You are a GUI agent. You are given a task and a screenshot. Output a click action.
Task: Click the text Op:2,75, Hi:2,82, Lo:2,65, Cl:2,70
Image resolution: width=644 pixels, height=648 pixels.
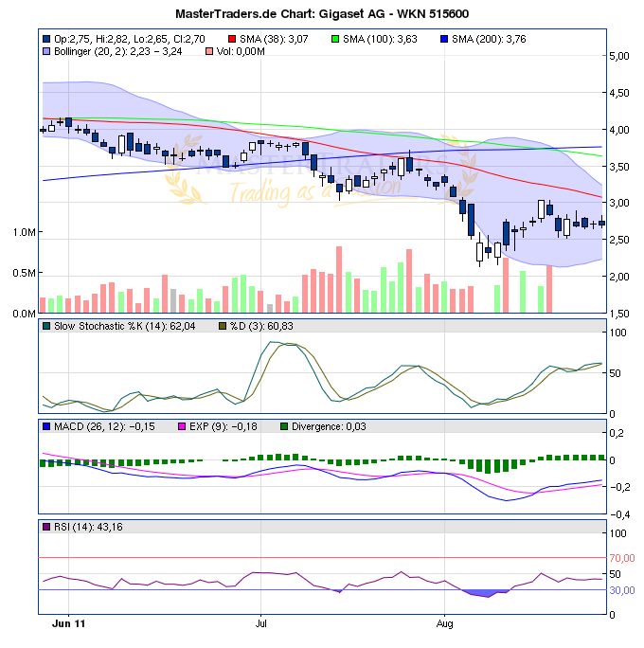pyautogui.click(x=130, y=39)
